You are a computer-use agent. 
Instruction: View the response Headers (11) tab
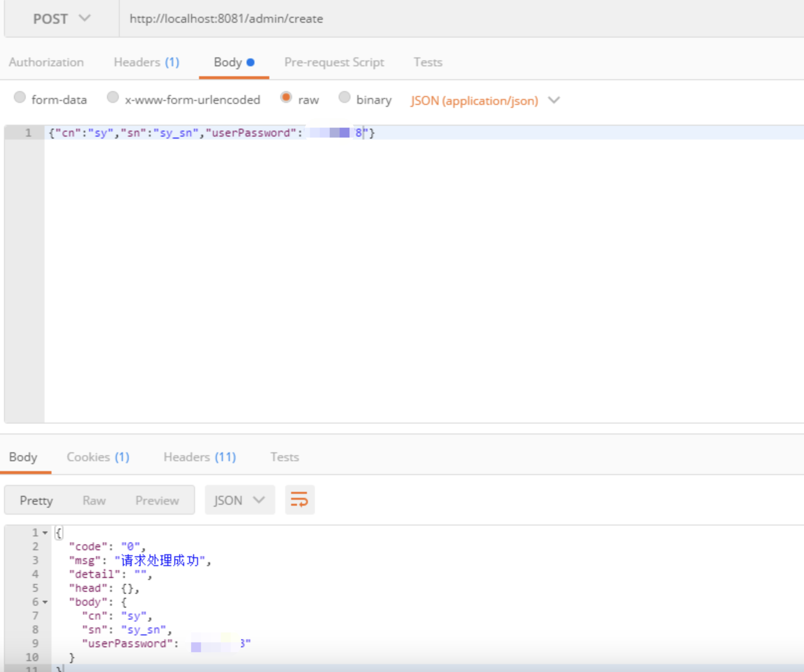200,457
